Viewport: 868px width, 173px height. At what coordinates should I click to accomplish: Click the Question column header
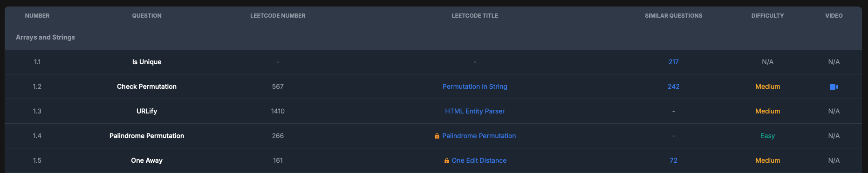tap(147, 16)
